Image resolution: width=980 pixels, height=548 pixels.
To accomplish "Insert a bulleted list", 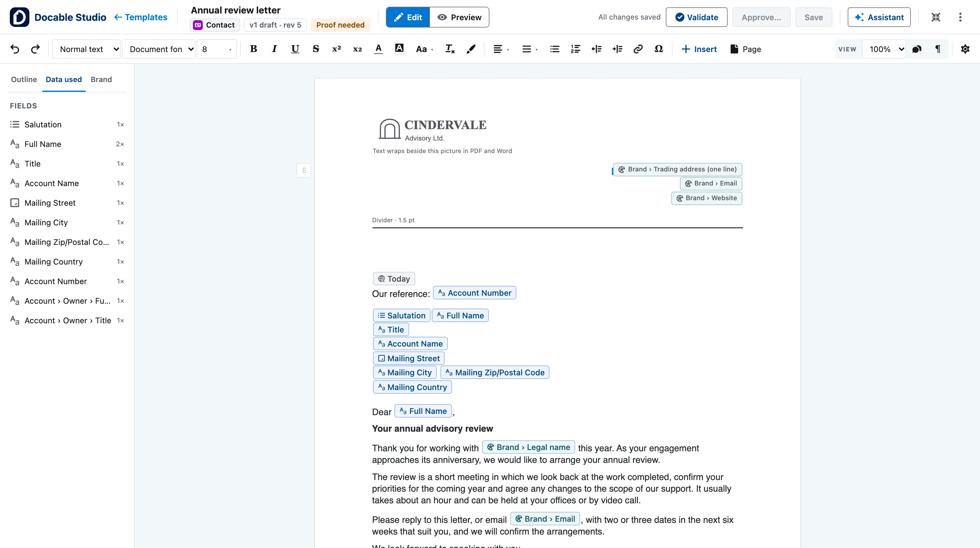I will (x=555, y=49).
